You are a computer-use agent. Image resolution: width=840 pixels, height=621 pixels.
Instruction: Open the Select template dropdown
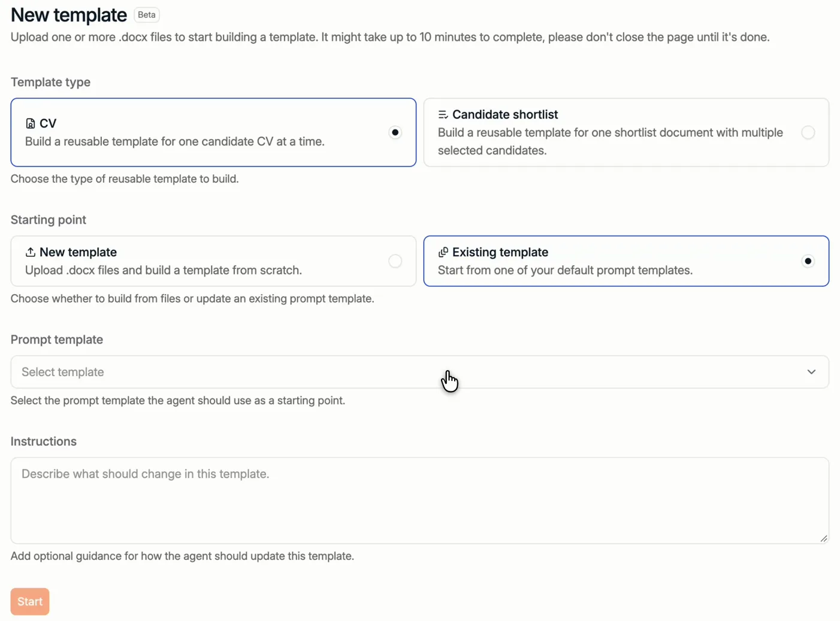tap(419, 372)
